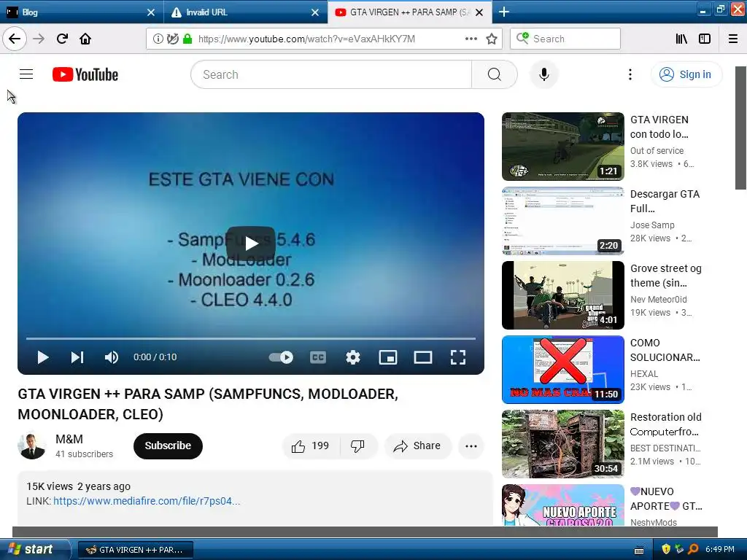Toggle closed captions CC button
The image size is (747, 560).
(318, 357)
